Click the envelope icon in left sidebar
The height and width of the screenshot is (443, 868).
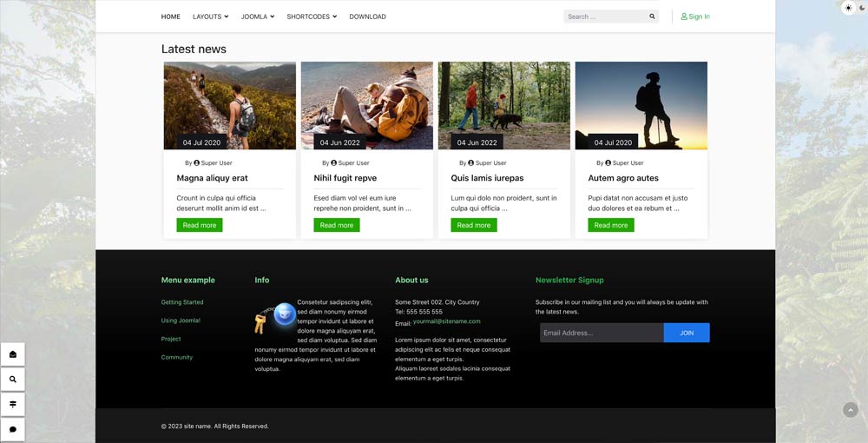[13, 354]
